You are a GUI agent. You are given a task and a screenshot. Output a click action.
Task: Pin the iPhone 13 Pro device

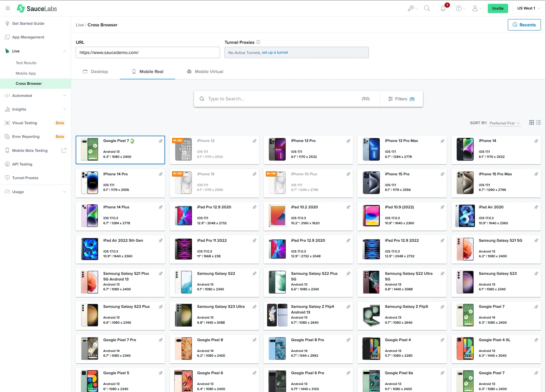tap(348, 141)
